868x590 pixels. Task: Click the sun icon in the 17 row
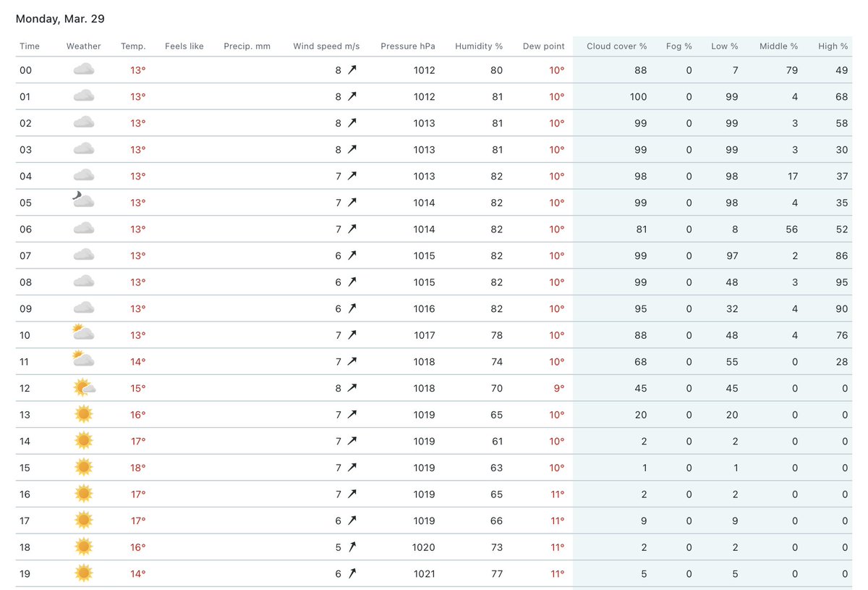click(x=84, y=520)
